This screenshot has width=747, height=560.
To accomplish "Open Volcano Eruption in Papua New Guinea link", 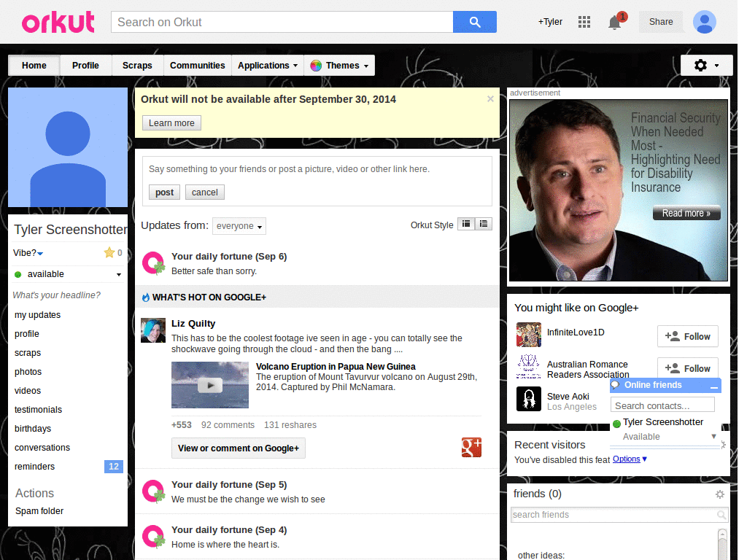I will click(336, 367).
